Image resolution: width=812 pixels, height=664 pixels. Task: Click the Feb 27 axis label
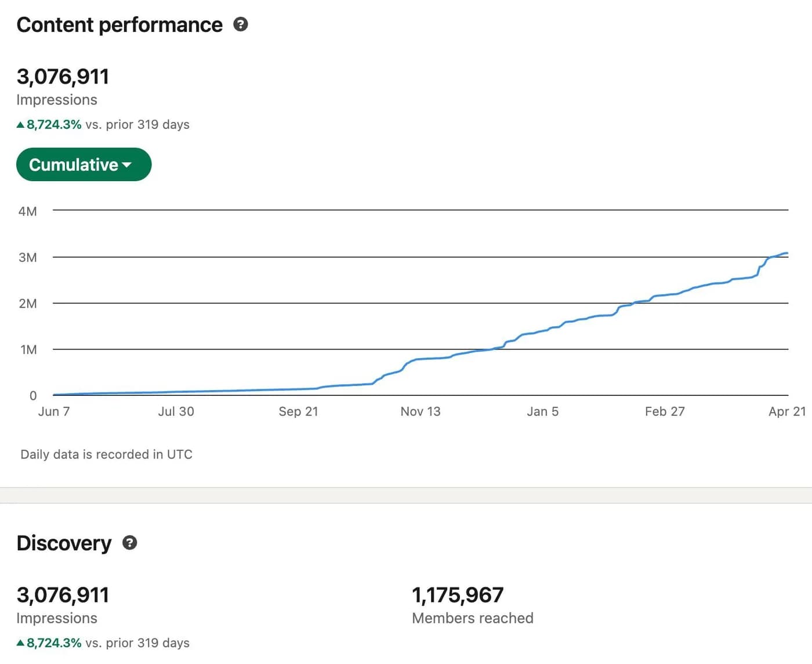665,412
